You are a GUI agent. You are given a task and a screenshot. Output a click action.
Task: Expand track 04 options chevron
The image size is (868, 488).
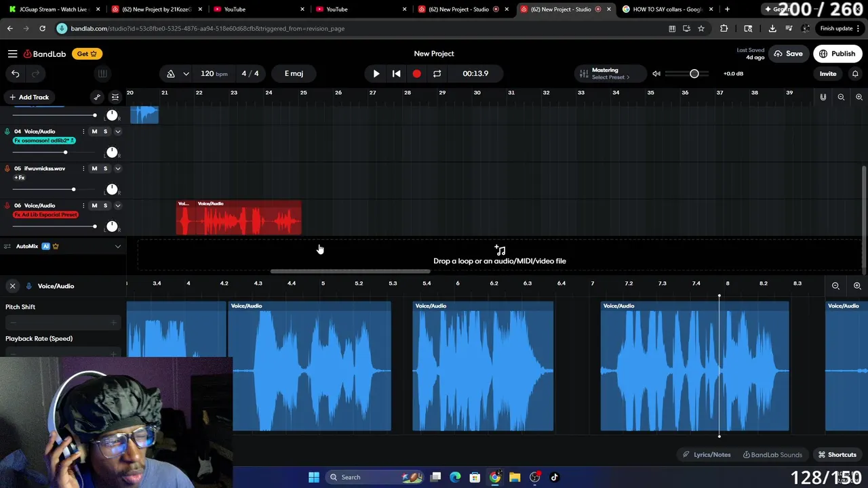(x=117, y=131)
